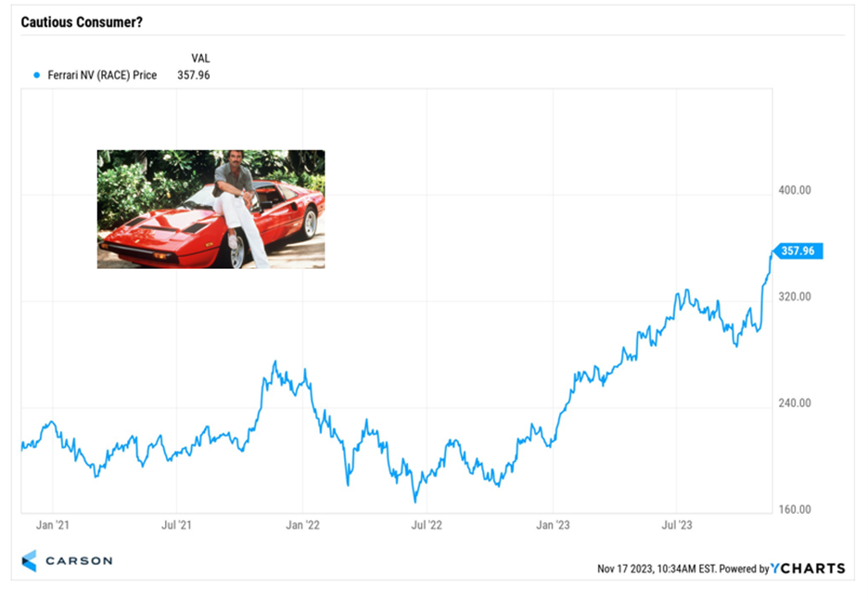The image size is (868, 600).
Task: Click the Carson logo icon
Action: click(x=30, y=560)
